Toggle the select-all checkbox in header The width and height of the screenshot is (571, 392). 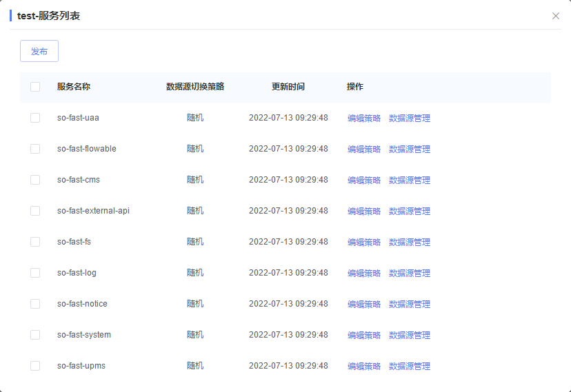(x=35, y=87)
